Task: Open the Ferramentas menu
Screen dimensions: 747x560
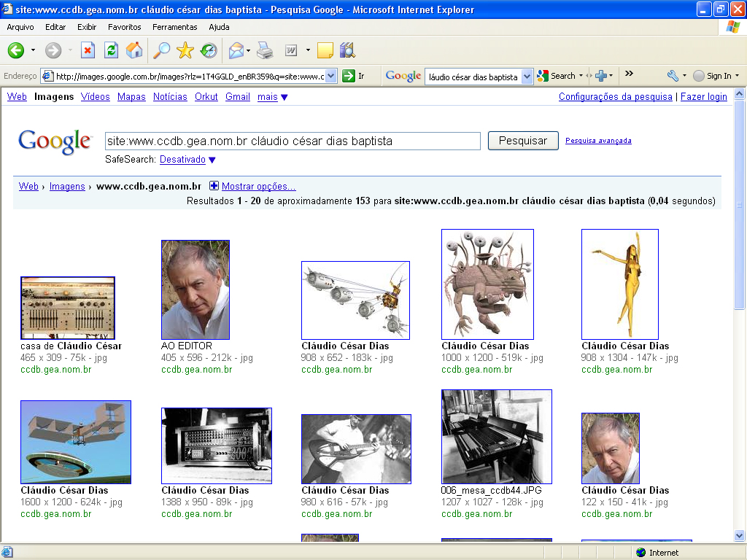Action: coord(174,27)
